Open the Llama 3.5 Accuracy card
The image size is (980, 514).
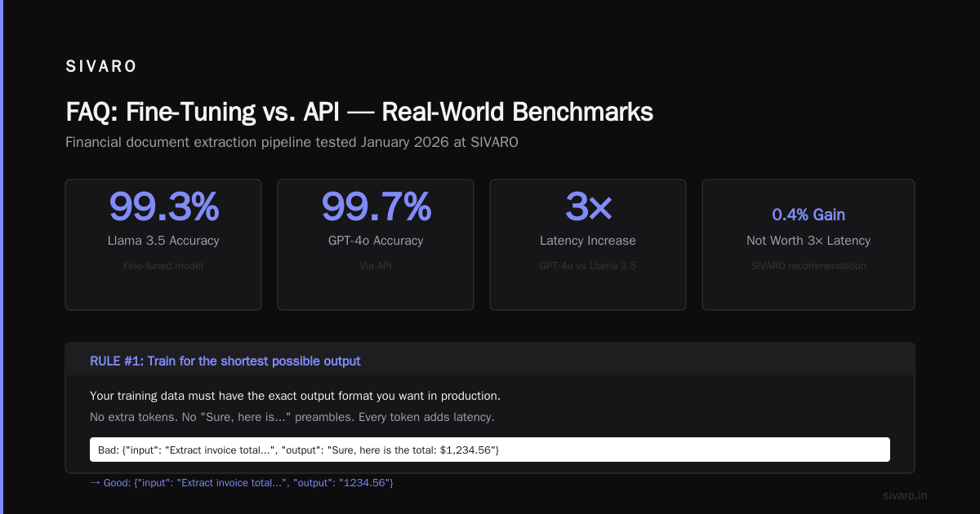(x=163, y=245)
